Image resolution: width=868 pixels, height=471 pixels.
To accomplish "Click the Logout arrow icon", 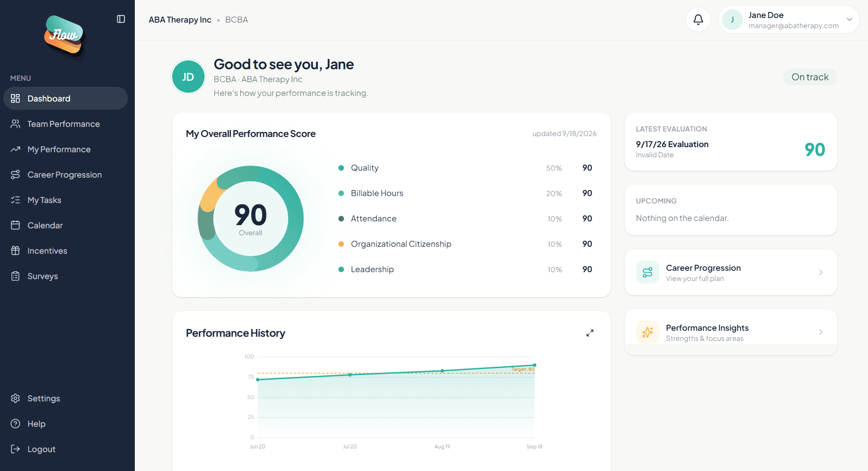I will (16, 449).
